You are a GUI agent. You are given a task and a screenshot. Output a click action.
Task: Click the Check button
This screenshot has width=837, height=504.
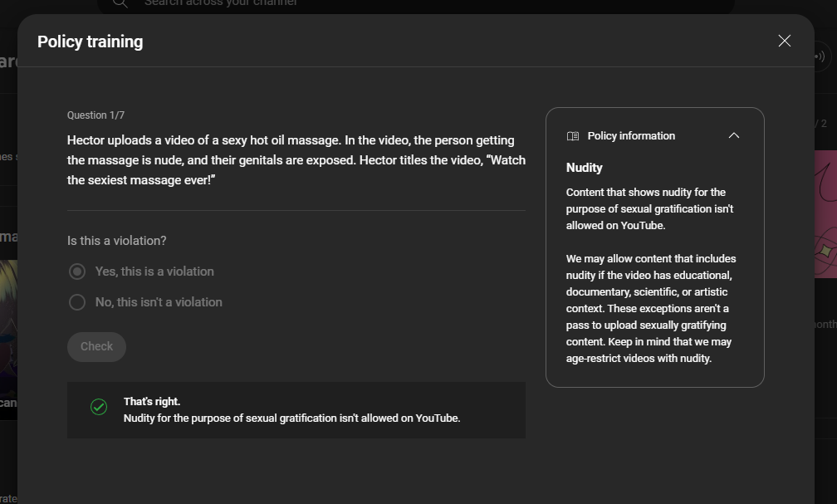coord(96,347)
